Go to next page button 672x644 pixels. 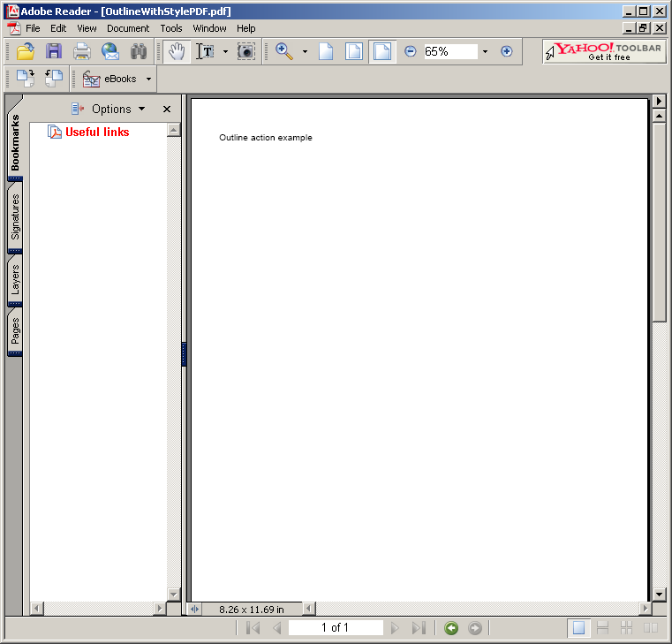click(395, 628)
